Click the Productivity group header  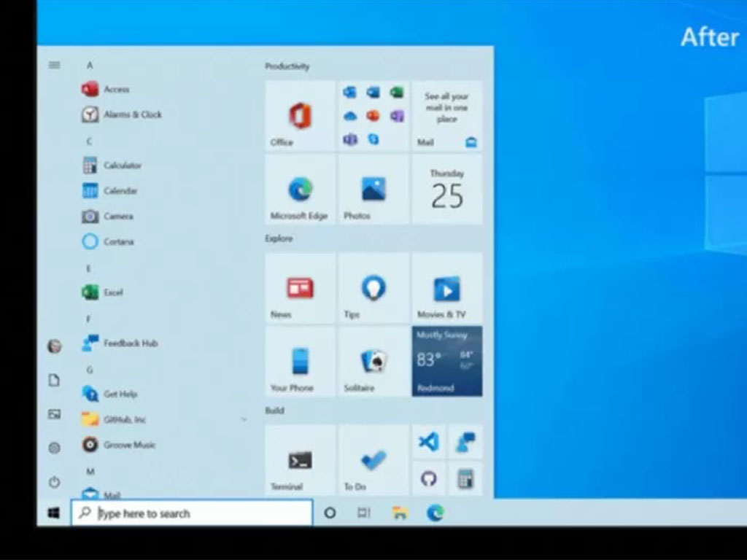[x=287, y=66]
